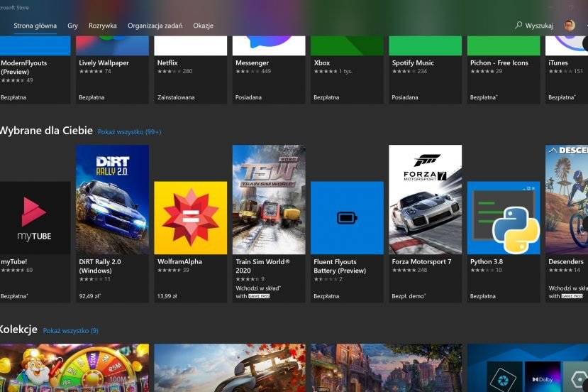The image size is (588, 392).
Task: Open the WolframAlpha app icon
Action: [x=191, y=218]
